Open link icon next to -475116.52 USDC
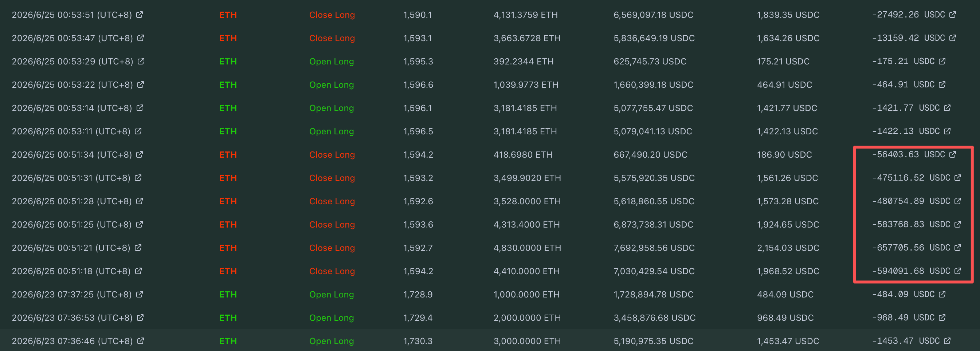 pos(958,178)
